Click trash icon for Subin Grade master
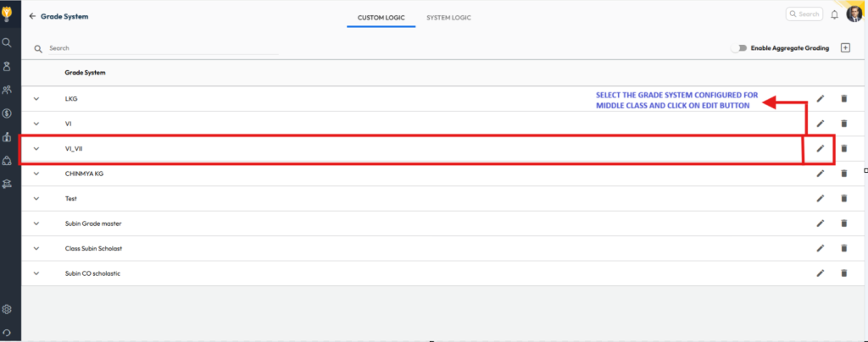Screen dimensions: 868x342 [x=843, y=223]
